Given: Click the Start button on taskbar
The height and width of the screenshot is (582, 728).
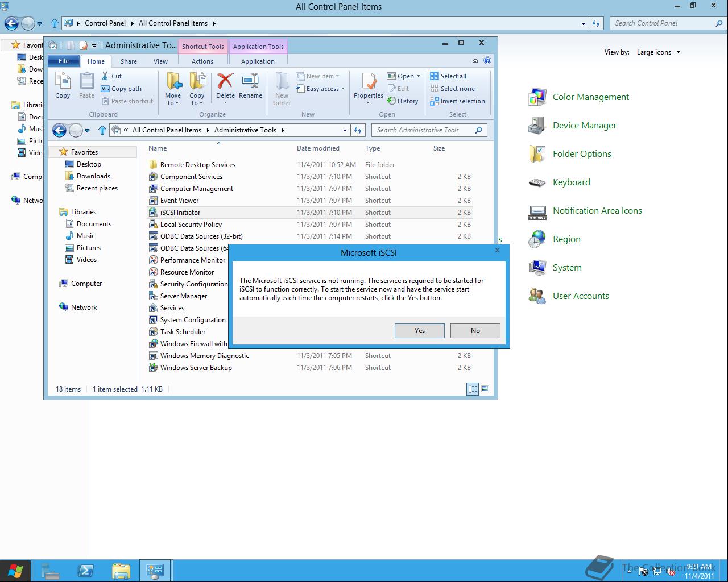Looking at the screenshot, I should pos(15,571).
